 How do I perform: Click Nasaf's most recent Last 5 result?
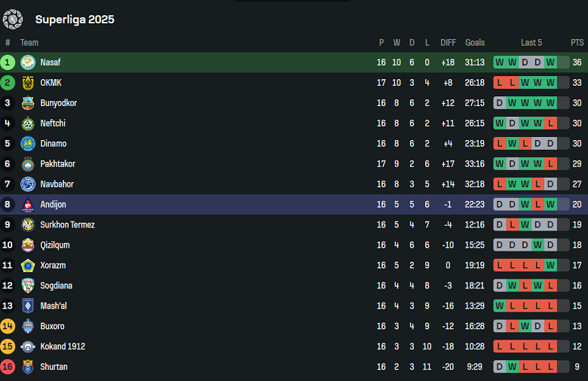point(550,62)
